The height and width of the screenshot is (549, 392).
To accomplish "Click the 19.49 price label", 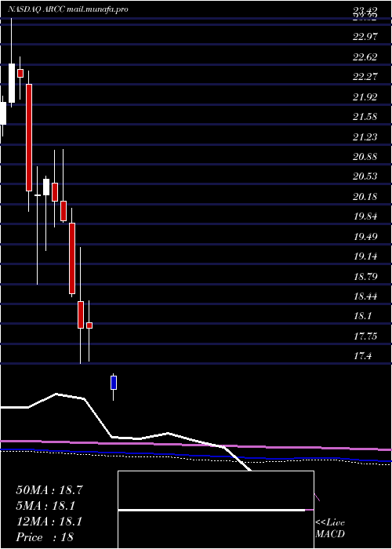I will click(x=365, y=237).
